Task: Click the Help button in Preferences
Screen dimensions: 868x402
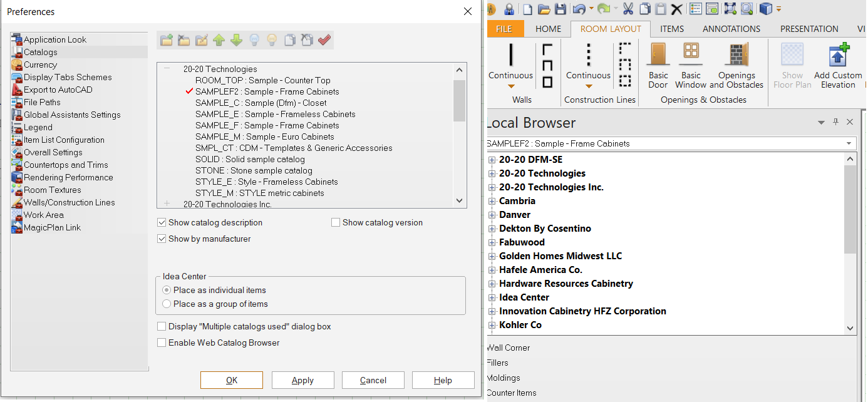Action: pos(443,380)
